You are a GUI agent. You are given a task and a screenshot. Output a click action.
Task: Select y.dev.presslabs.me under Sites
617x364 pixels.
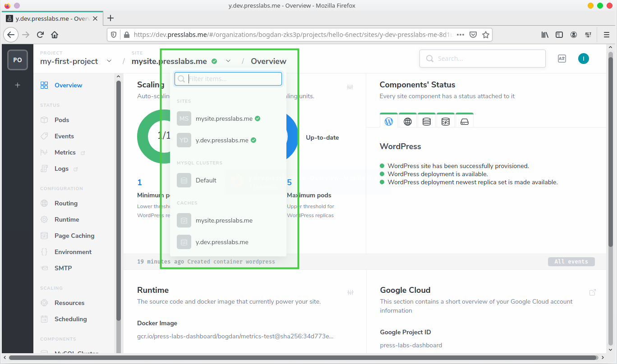tap(228, 140)
